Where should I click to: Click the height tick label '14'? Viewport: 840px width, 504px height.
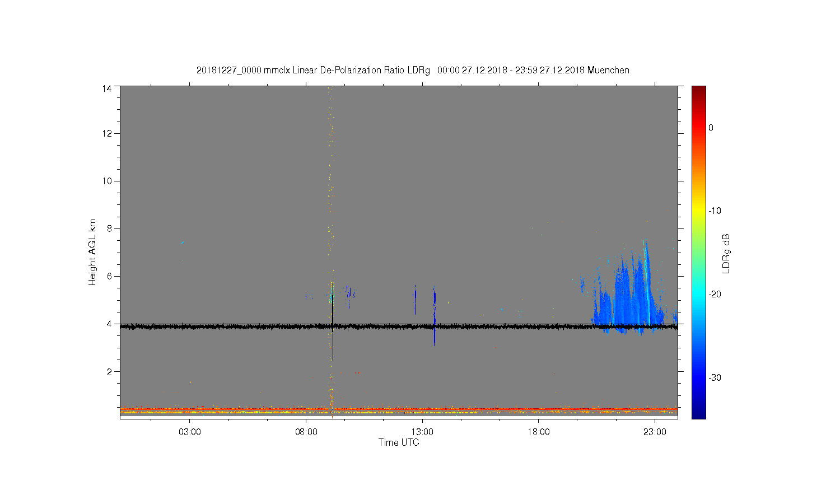click(106, 88)
